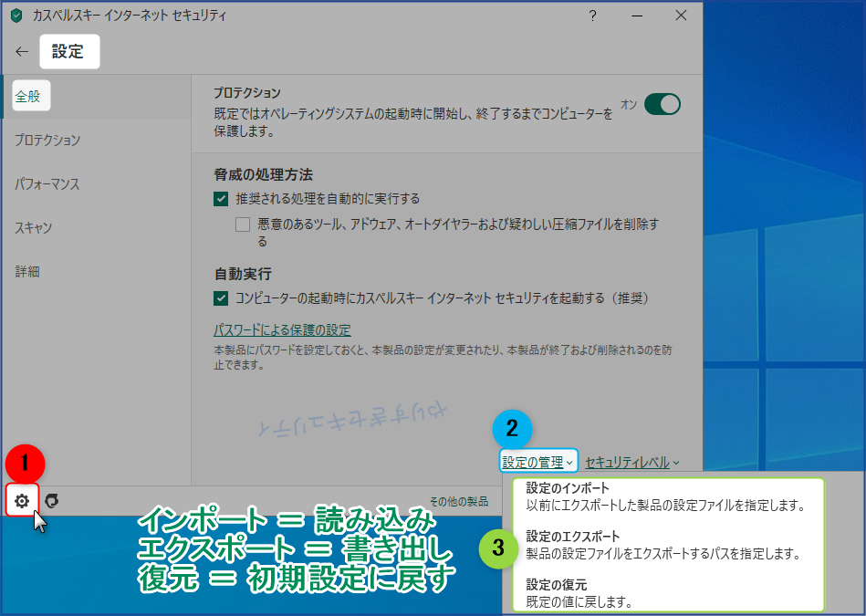The width and height of the screenshot is (866, 616).
Task: Click the オン label beside the toggle
Action: point(629,104)
